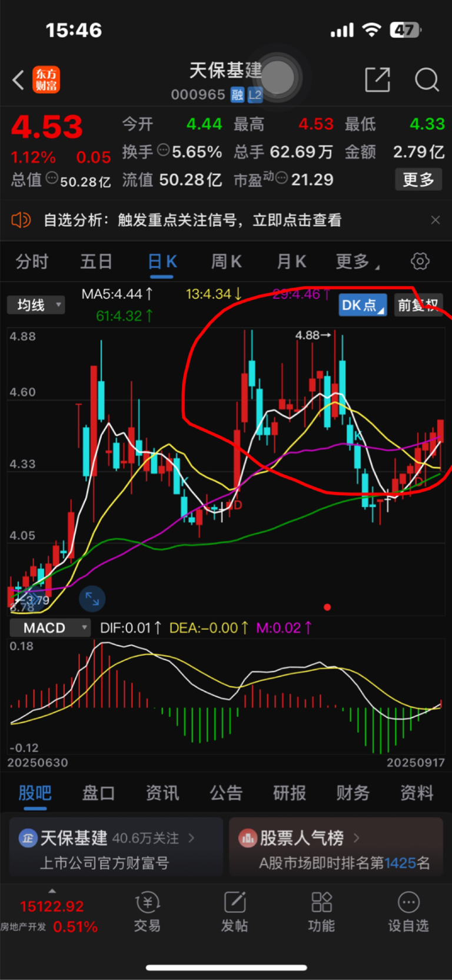Screen dimensions: 452x980
Task: Open the 资料 profile tab
Action: click(417, 793)
